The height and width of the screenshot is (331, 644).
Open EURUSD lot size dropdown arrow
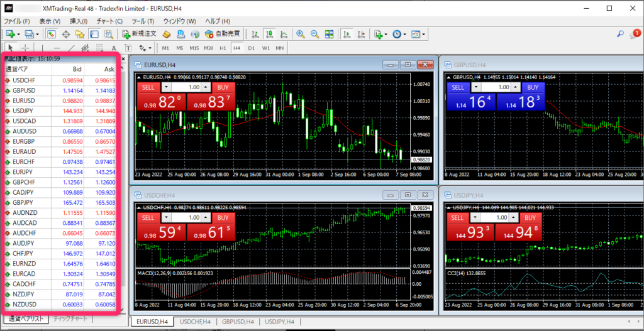(x=166, y=87)
